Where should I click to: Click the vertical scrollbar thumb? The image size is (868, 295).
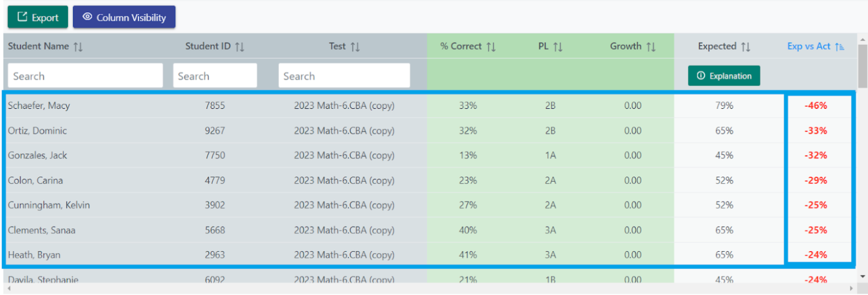862,66
